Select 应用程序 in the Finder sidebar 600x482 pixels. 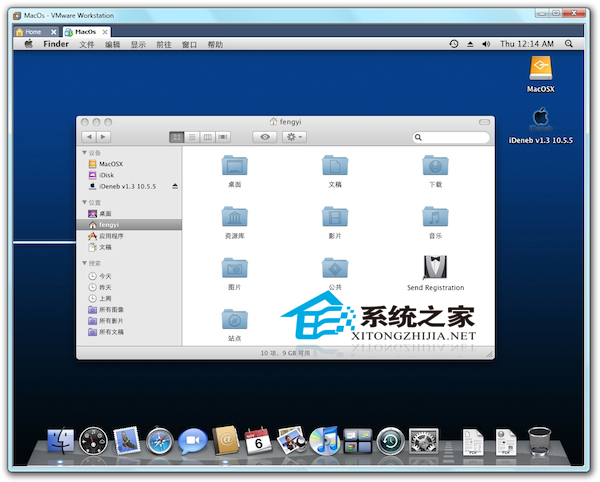click(x=111, y=236)
